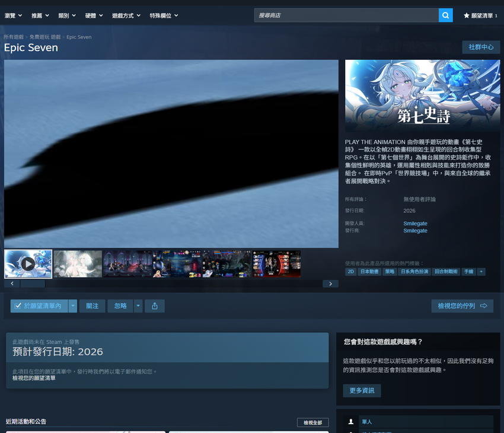Click single-player icon row 單人
The height and width of the screenshot is (433, 504).
point(418,422)
